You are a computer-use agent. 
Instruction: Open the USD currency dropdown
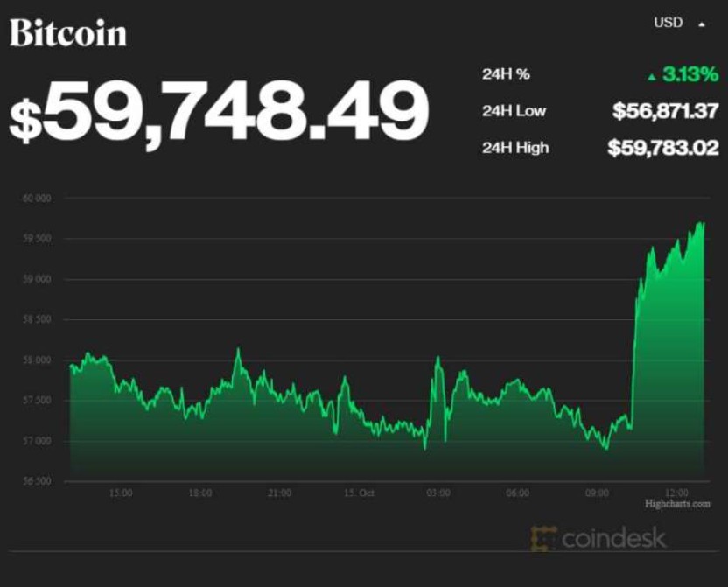coord(669,23)
